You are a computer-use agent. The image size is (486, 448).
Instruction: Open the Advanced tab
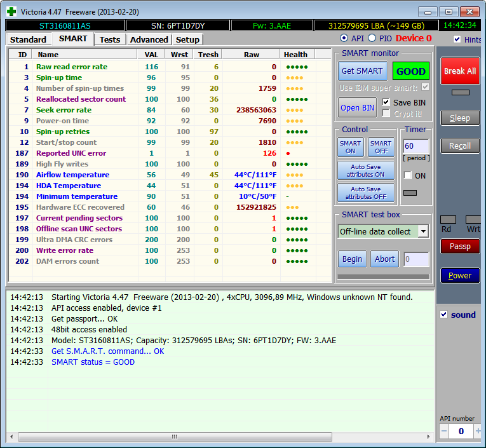point(149,39)
